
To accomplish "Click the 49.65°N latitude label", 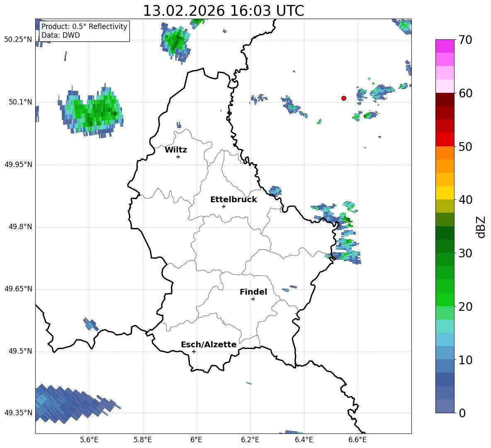I will pos(18,289).
